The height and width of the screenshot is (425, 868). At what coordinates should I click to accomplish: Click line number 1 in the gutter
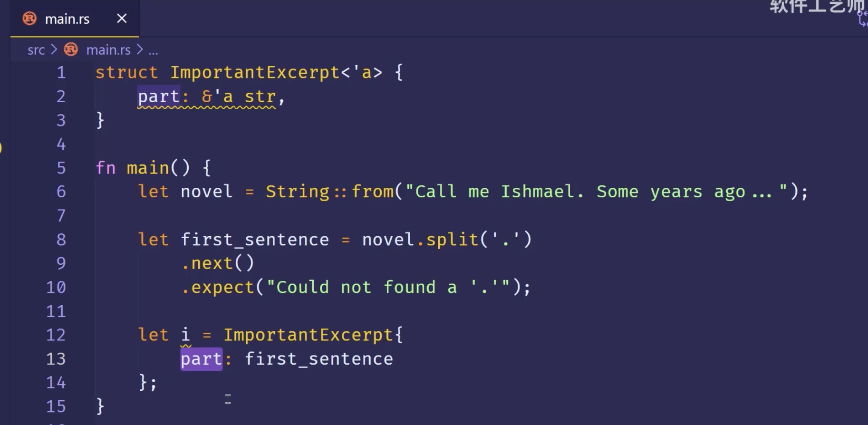click(61, 73)
